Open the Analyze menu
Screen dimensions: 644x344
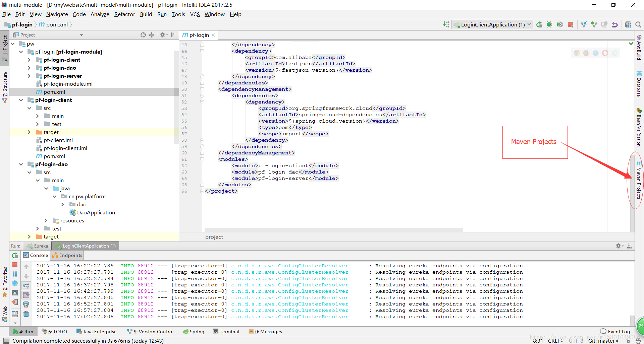point(100,14)
